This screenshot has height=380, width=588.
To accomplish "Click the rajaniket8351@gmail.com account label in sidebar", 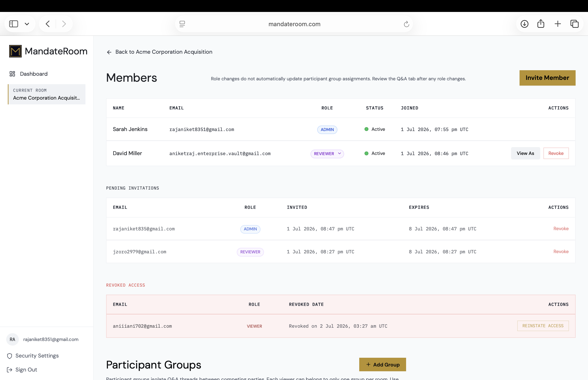I will [51, 339].
